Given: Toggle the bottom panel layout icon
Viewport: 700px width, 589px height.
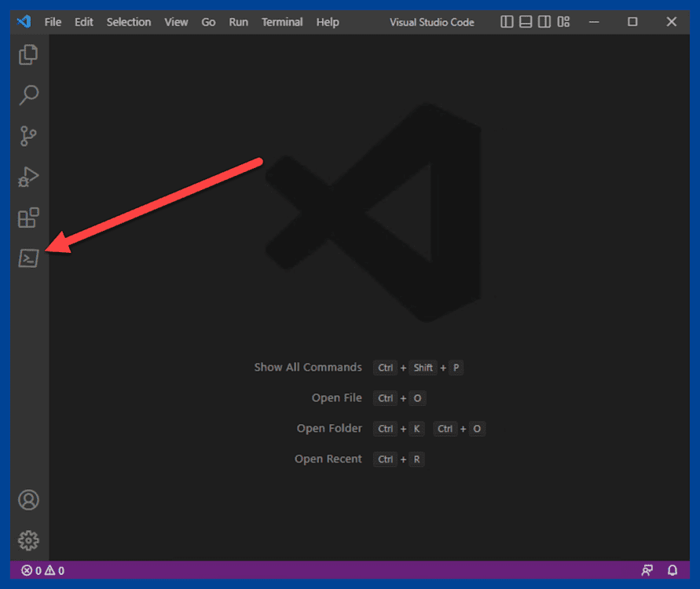Looking at the screenshot, I should pos(526,22).
